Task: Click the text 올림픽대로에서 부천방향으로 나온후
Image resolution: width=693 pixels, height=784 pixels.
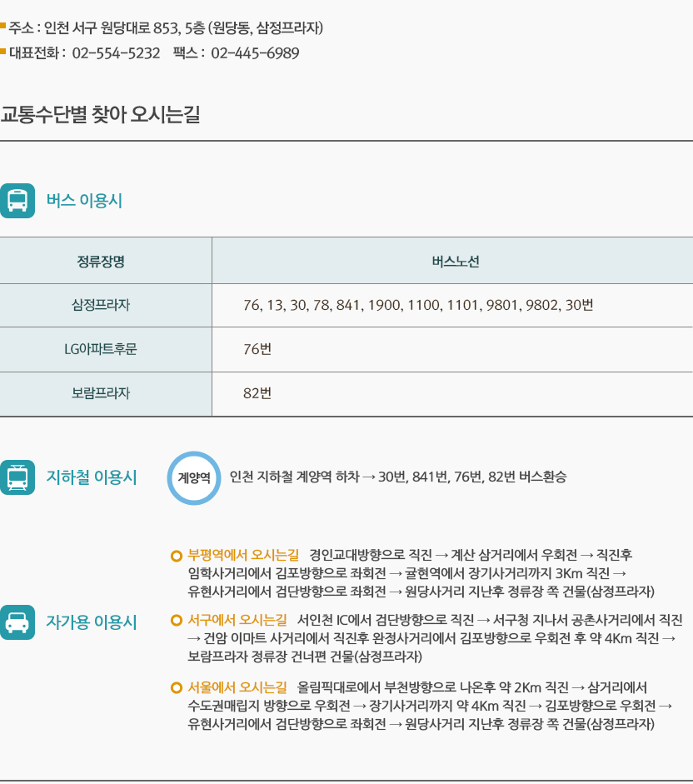Action: tap(396, 687)
